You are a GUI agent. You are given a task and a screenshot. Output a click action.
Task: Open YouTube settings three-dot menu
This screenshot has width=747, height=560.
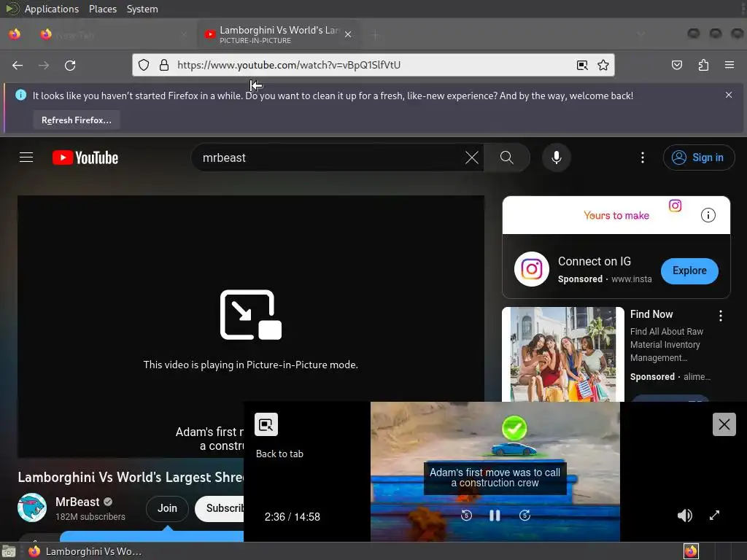pyautogui.click(x=643, y=157)
